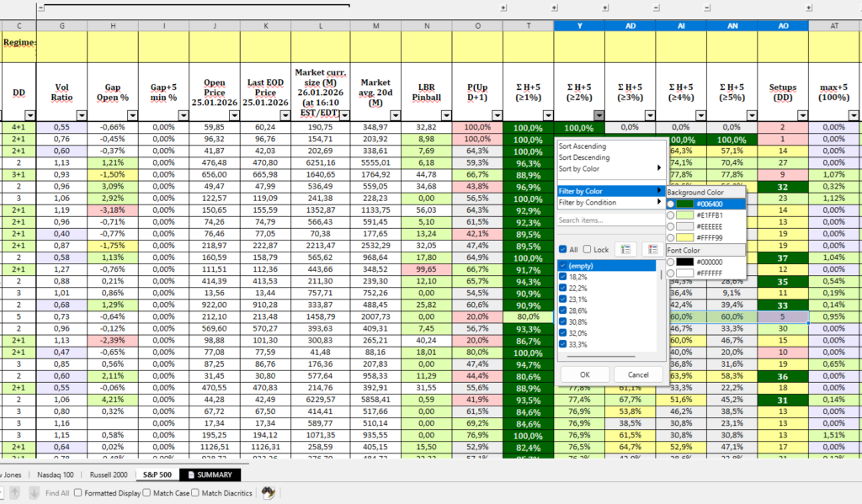The height and width of the screenshot is (504, 862).
Task: Click the Find Next down arrow
Action: (x=32, y=493)
